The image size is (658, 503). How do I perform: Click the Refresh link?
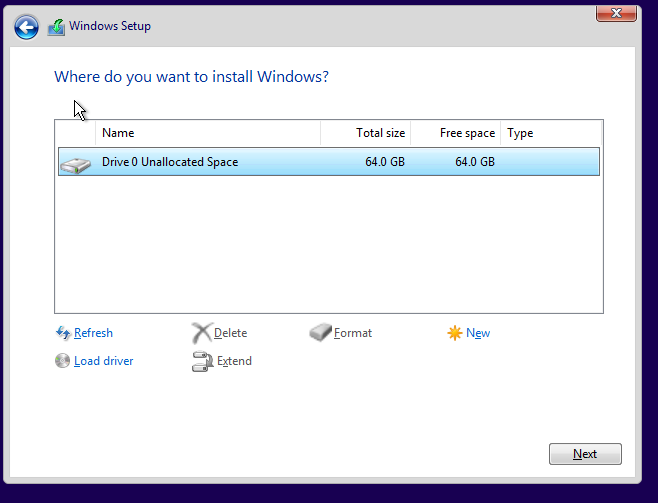pos(93,333)
